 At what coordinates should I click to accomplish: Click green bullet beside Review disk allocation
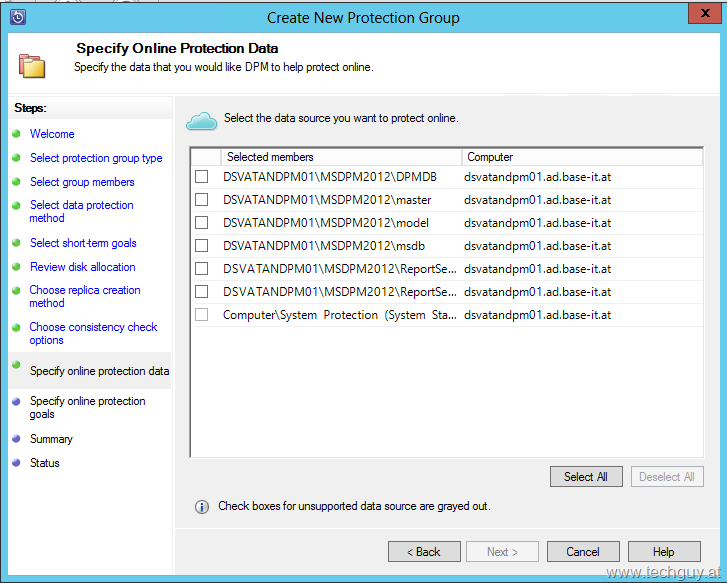(x=16, y=267)
